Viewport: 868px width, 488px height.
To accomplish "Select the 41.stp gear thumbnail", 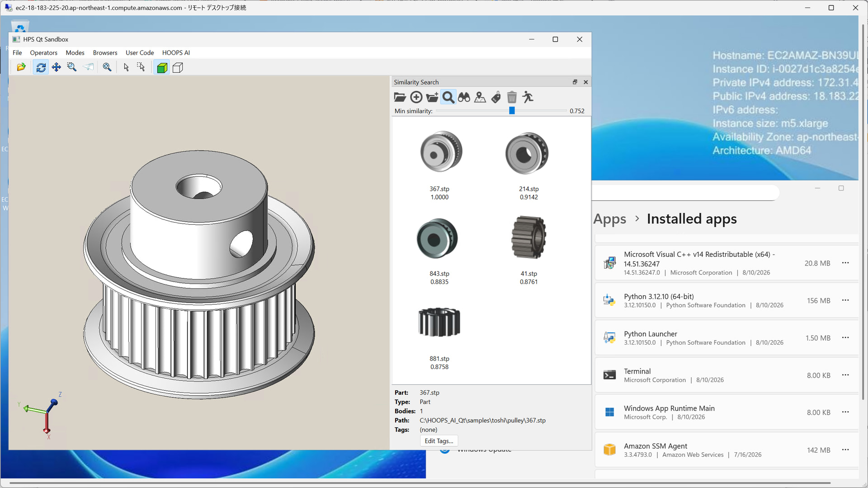I will [528, 237].
